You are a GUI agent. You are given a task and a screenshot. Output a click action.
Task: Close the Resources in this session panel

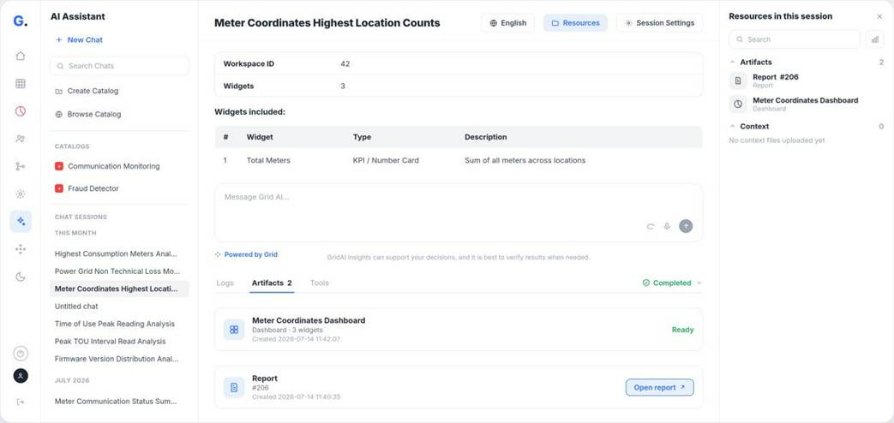(x=879, y=17)
